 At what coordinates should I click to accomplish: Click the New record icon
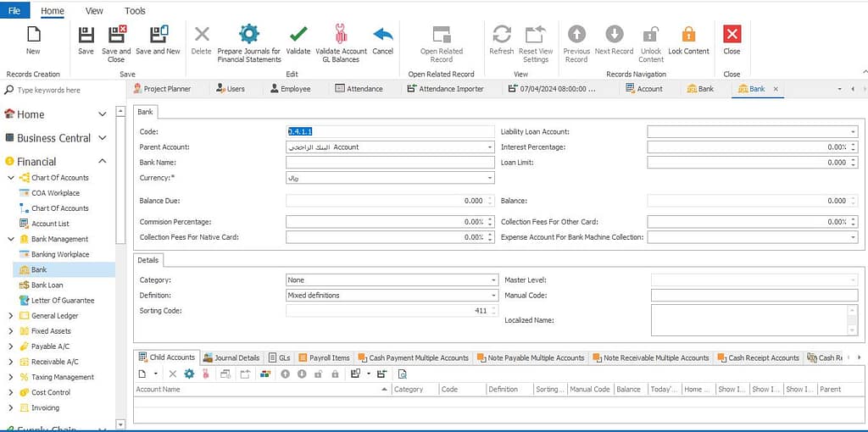click(x=33, y=35)
